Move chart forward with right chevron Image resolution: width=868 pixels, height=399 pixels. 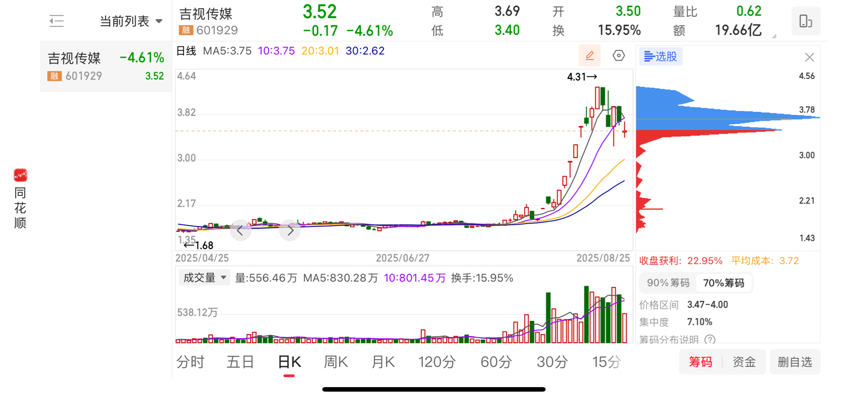290,231
